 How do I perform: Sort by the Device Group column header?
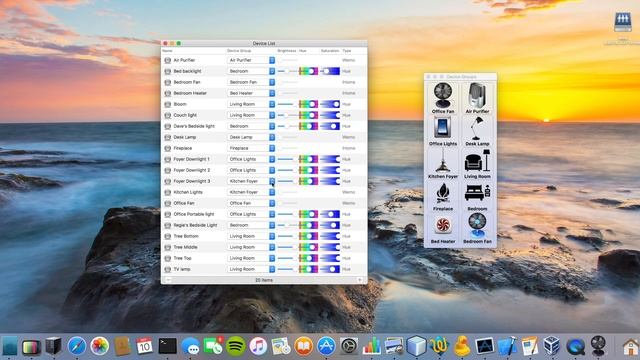(239, 51)
